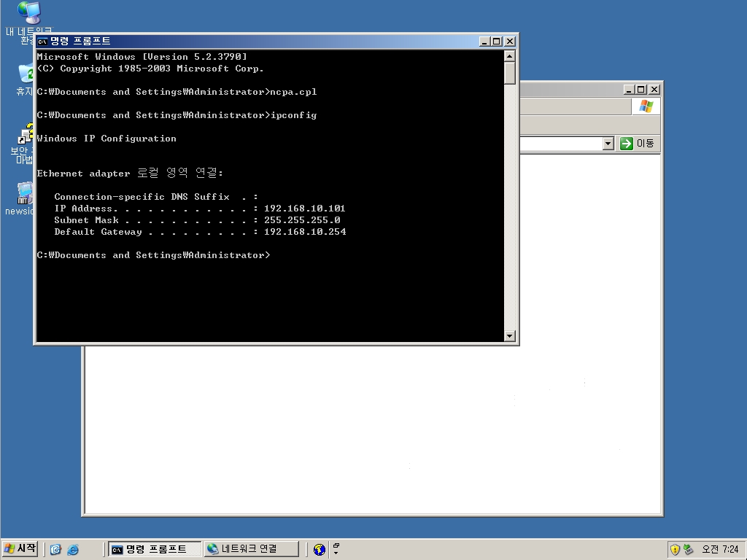Click command prompt scrollbar up arrow

(x=509, y=56)
